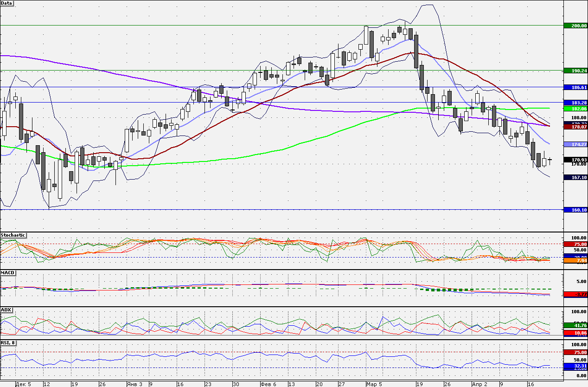
Task: Click the RSI value 32.31 tag
Action: (575, 366)
